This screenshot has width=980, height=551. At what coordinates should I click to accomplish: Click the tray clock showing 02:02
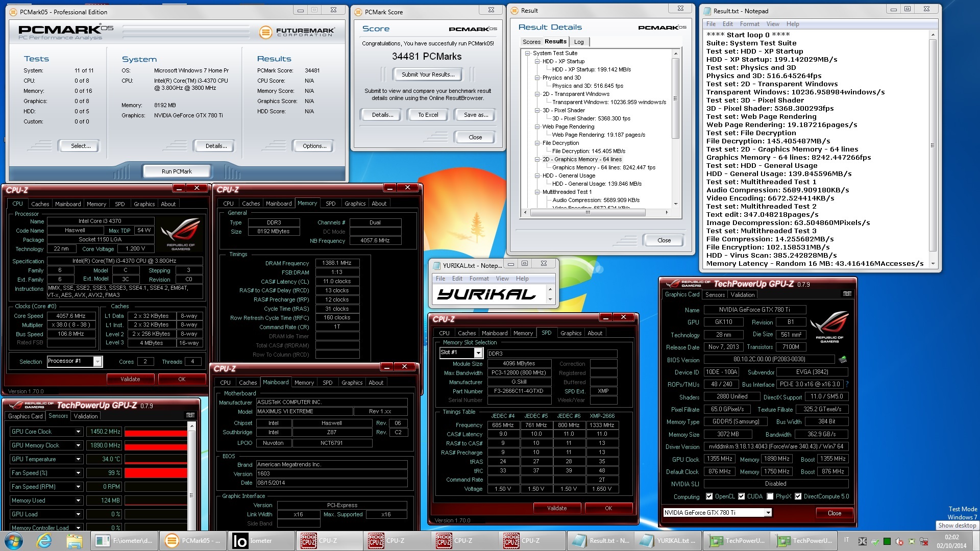(951, 541)
